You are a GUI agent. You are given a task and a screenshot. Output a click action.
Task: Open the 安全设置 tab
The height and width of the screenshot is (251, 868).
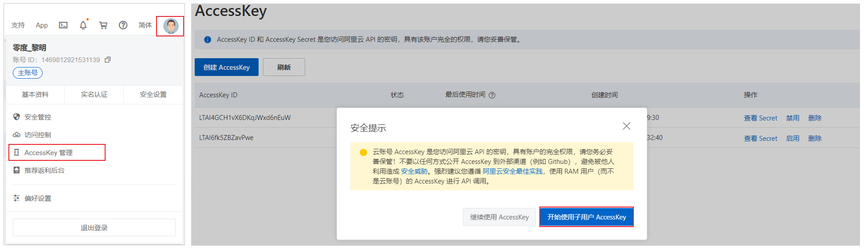(153, 95)
